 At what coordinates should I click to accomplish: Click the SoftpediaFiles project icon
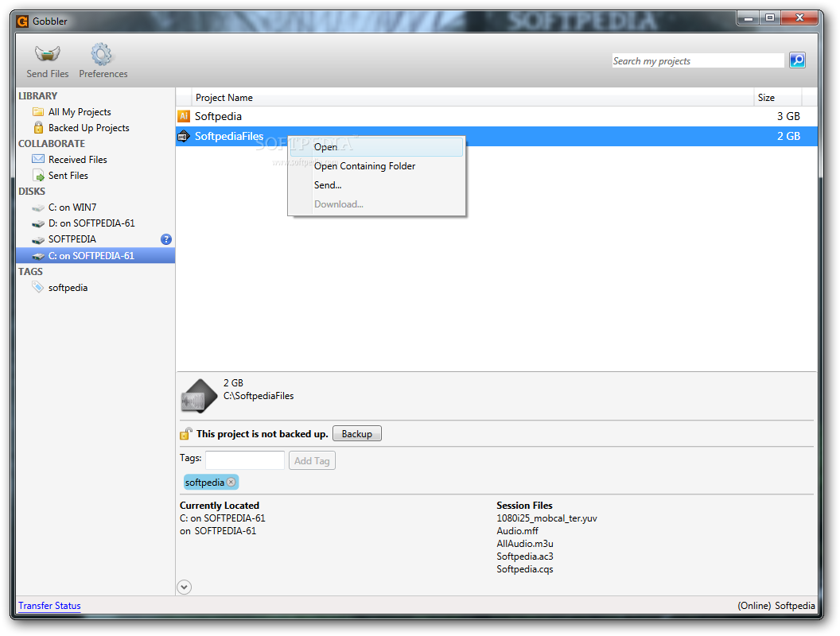tap(184, 137)
